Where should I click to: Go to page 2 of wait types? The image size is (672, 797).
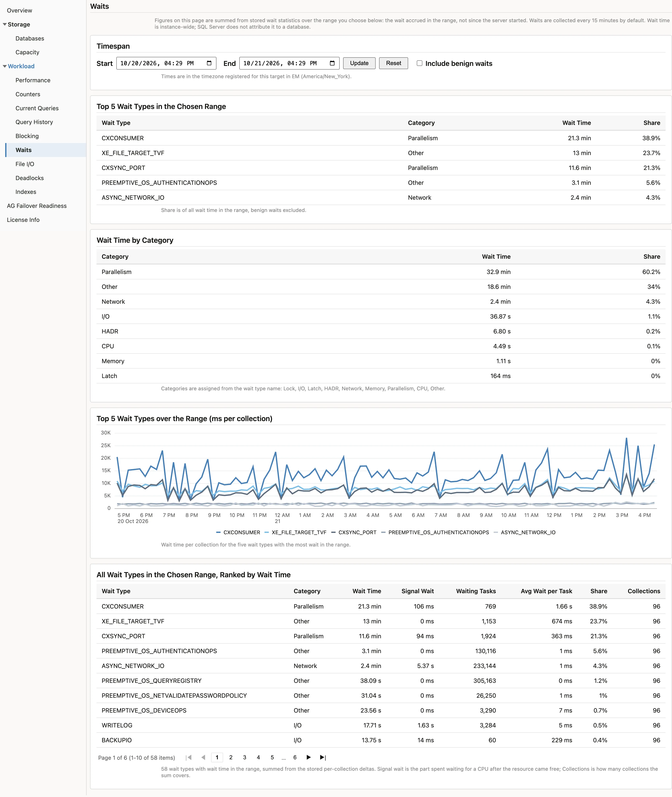click(x=231, y=757)
